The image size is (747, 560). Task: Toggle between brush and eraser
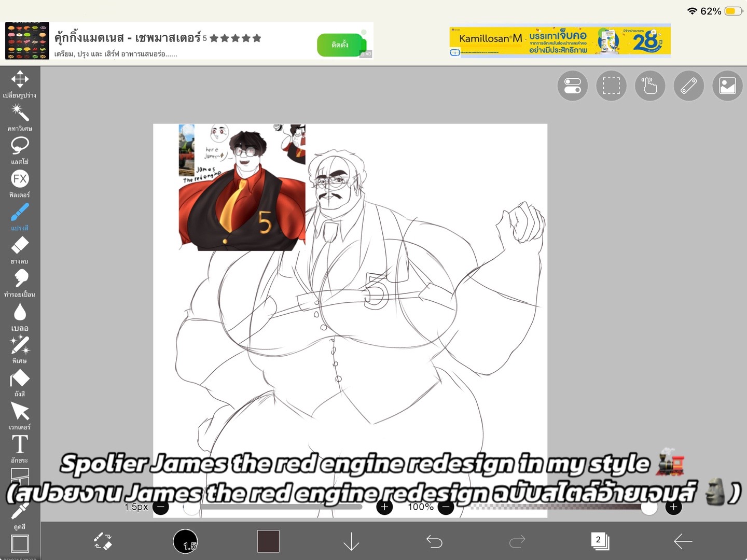point(103,541)
